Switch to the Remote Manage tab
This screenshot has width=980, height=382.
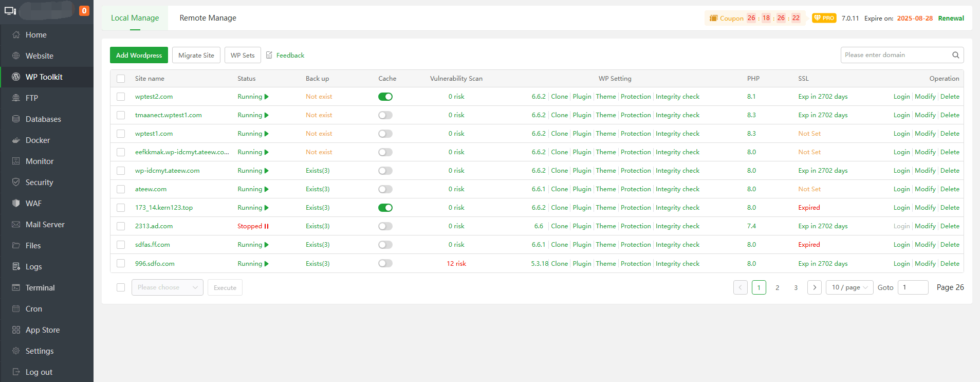click(x=208, y=18)
